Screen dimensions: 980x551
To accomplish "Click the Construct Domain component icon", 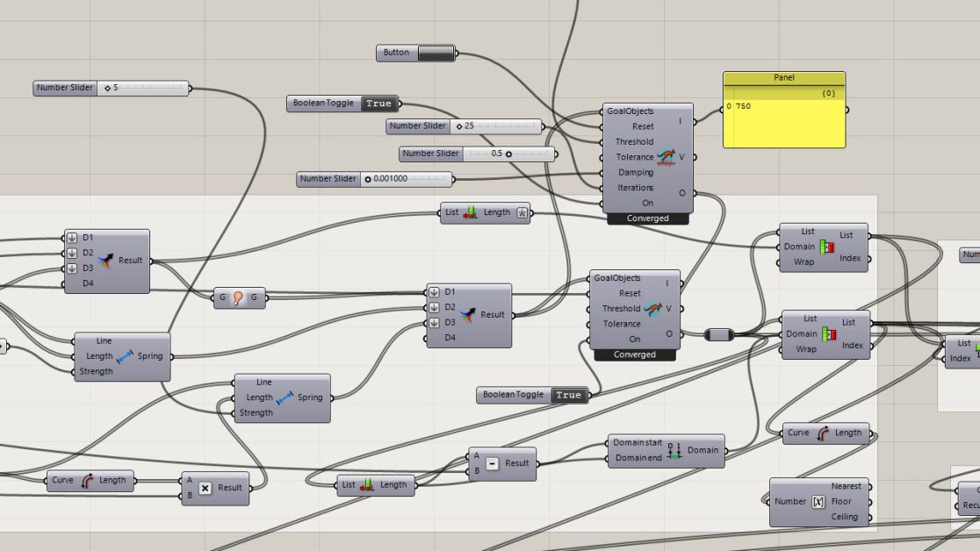I will [674, 450].
